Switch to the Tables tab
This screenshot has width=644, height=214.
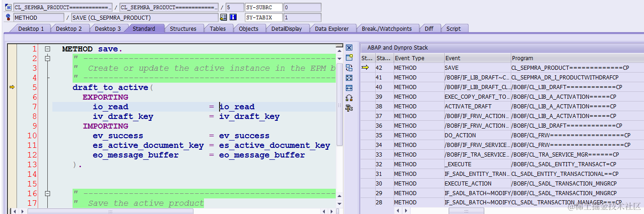point(218,28)
